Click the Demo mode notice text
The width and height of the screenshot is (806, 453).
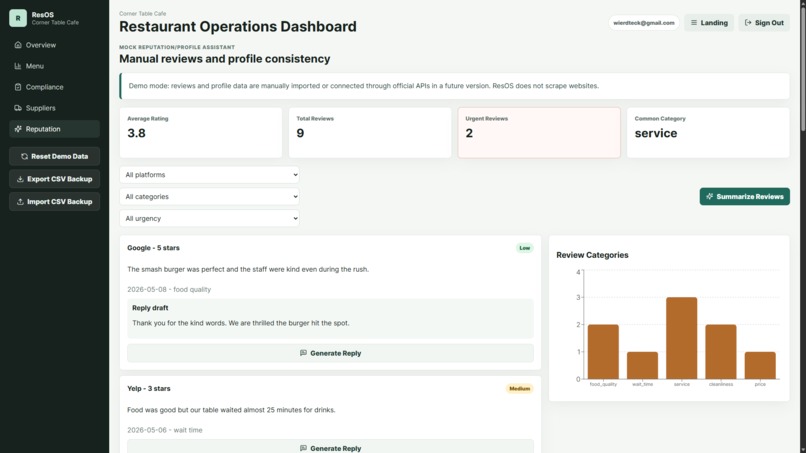point(363,86)
